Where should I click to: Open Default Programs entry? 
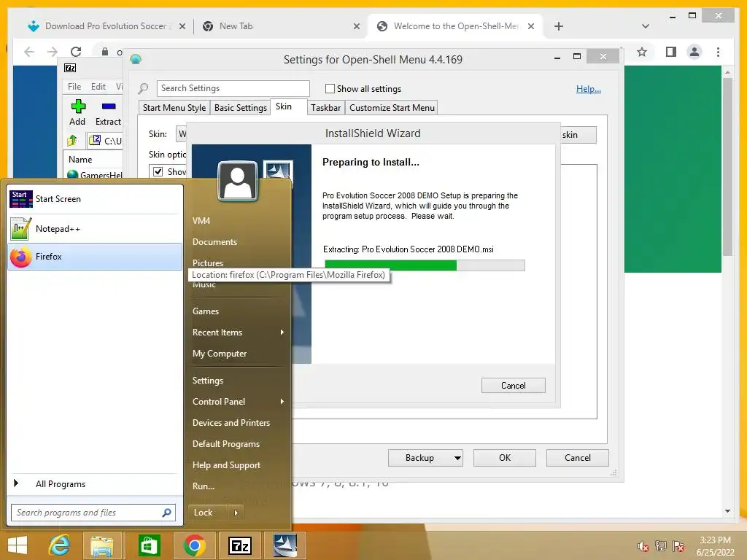coord(226,444)
